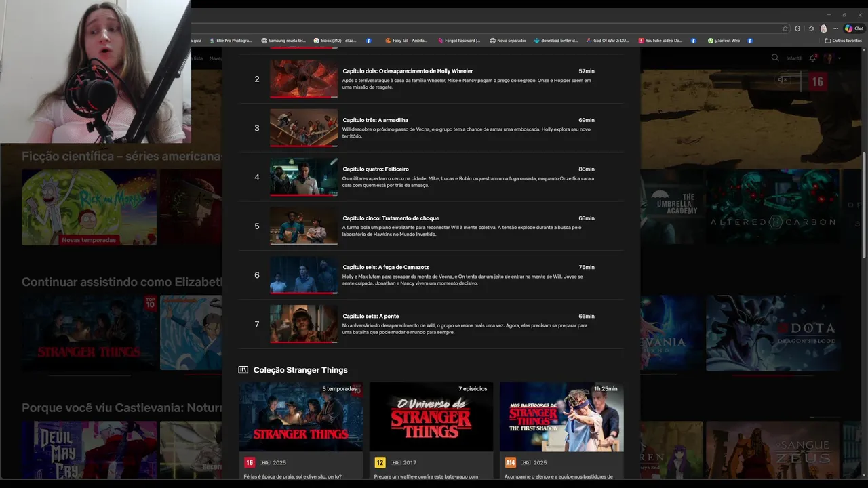Open the Inbox (212) bookmark

335,41
